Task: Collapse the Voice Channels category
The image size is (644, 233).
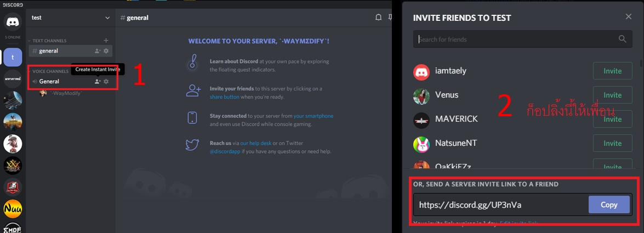Action: [x=48, y=71]
